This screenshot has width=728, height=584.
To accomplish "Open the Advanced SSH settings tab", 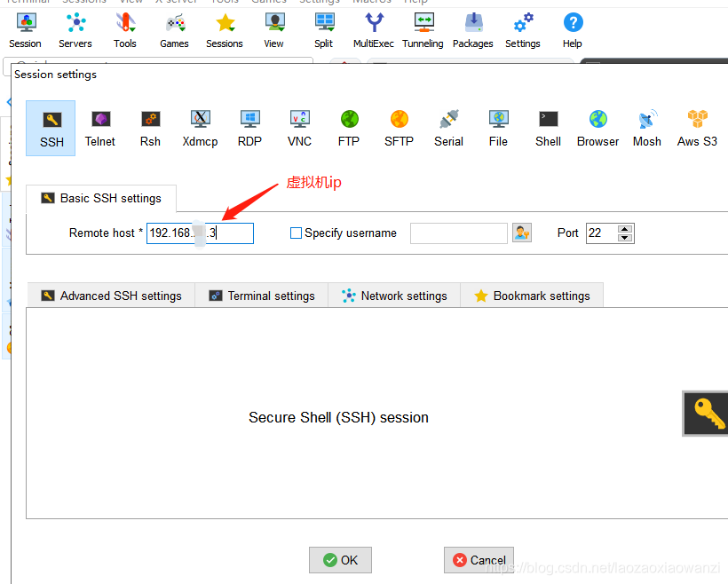I will (111, 296).
